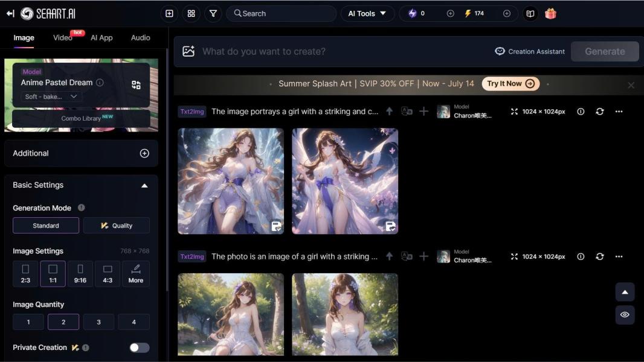Collapse the Basic Settings section
644x362 pixels.
pyautogui.click(x=144, y=185)
